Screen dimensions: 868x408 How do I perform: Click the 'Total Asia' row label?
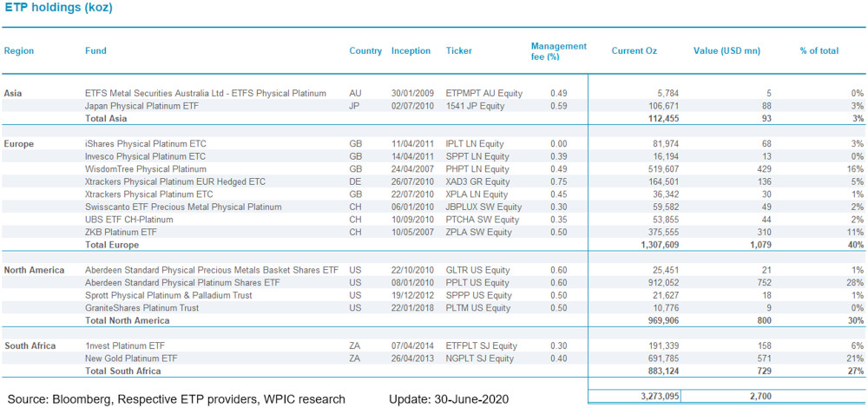pyautogui.click(x=106, y=118)
